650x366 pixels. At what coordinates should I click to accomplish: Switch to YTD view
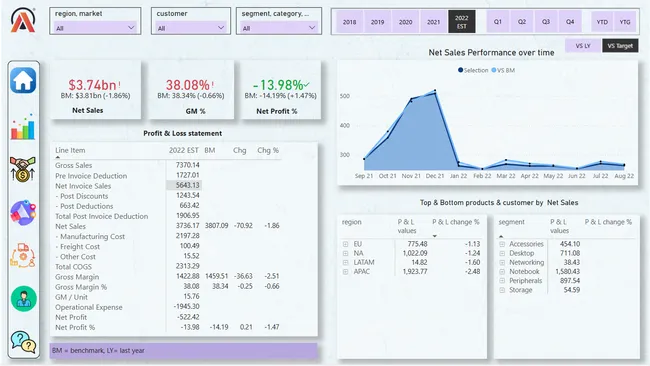tap(602, 22)
